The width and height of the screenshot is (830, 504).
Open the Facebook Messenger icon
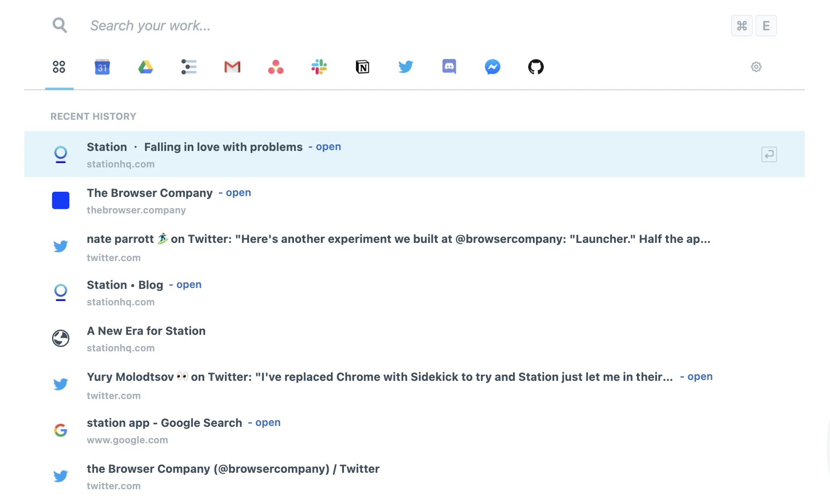pos(492,67)
